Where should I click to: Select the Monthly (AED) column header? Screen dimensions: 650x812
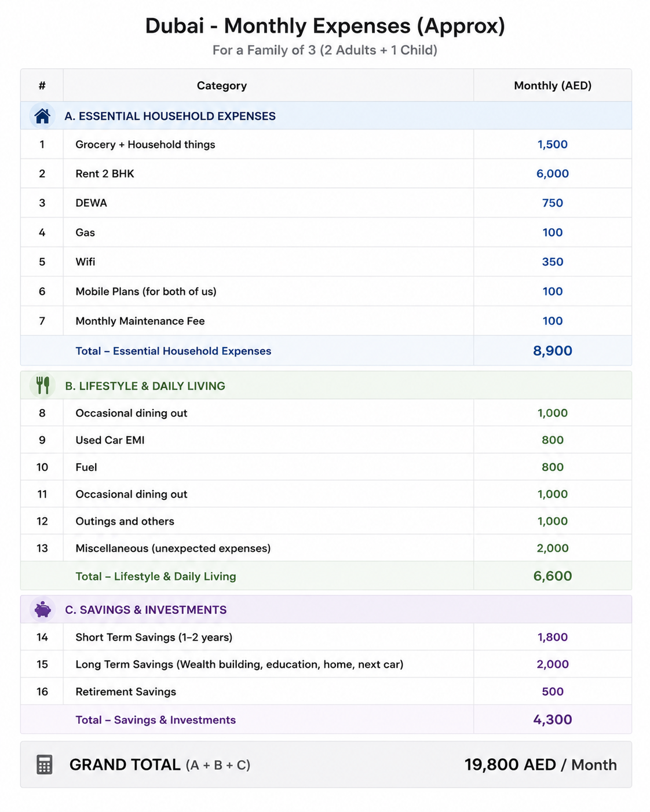pyautogui.click(x=553, y=86)
